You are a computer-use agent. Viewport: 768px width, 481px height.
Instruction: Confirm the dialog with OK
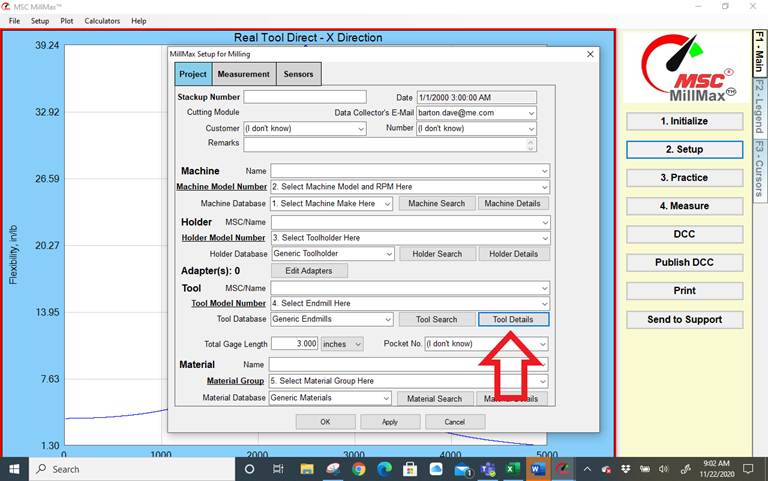(325, 422)
